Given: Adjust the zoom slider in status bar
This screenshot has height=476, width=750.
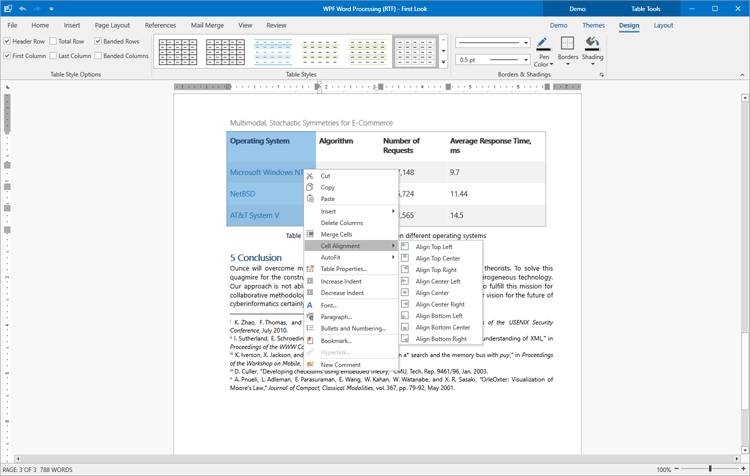Looking at the screenshot, I should (710, 469).
